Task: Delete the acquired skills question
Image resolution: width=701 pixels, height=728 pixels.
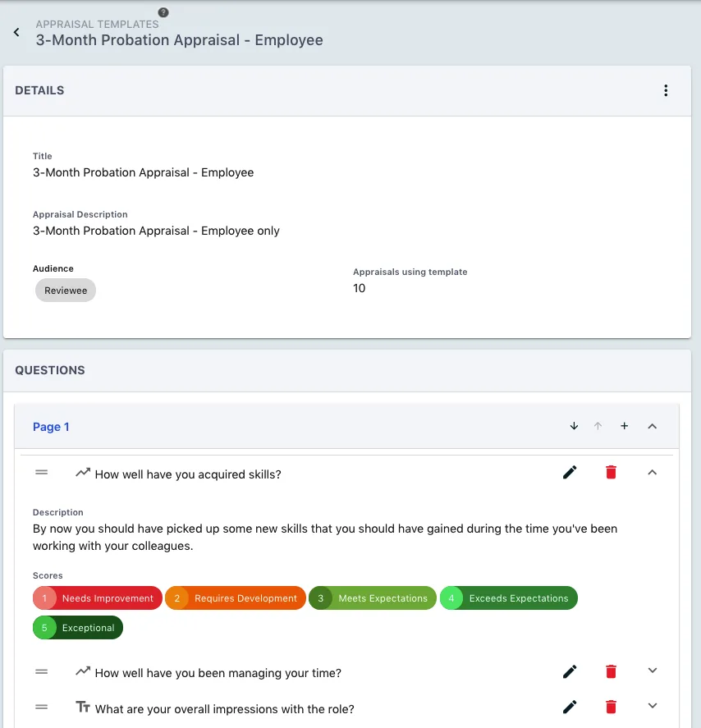Action: [611, 473]
